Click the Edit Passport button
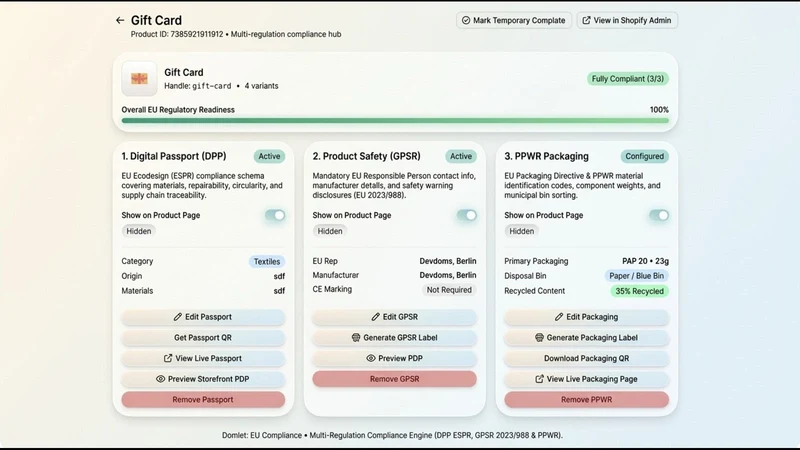The image size is (800, 450). [x=203, y=317]
